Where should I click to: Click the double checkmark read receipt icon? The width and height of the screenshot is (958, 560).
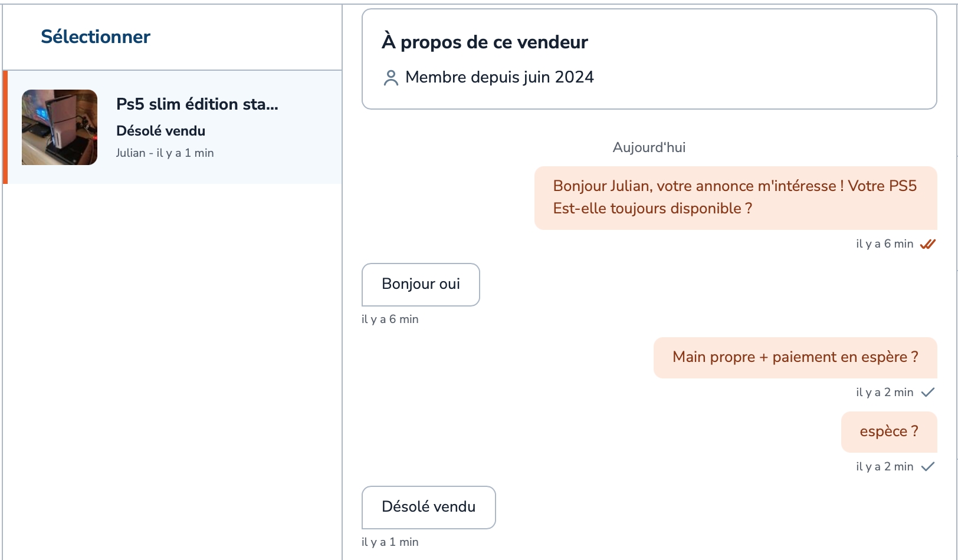(x=928, y=244)
